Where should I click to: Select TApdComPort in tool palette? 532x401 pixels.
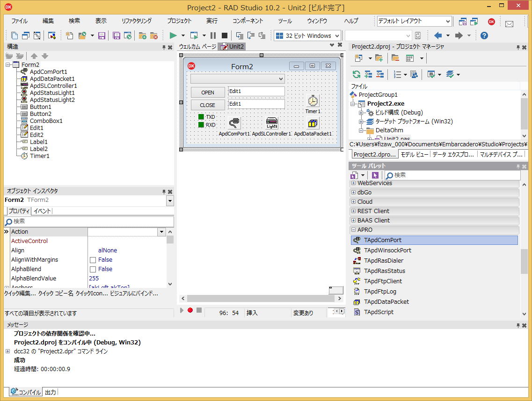pyautogui.click(x=434, y=240)
